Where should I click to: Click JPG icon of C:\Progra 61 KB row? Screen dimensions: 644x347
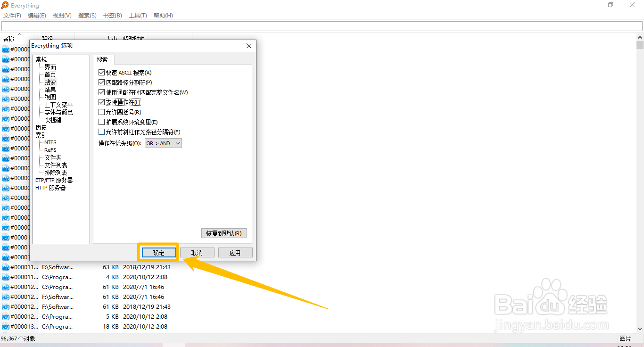[5, 287]
